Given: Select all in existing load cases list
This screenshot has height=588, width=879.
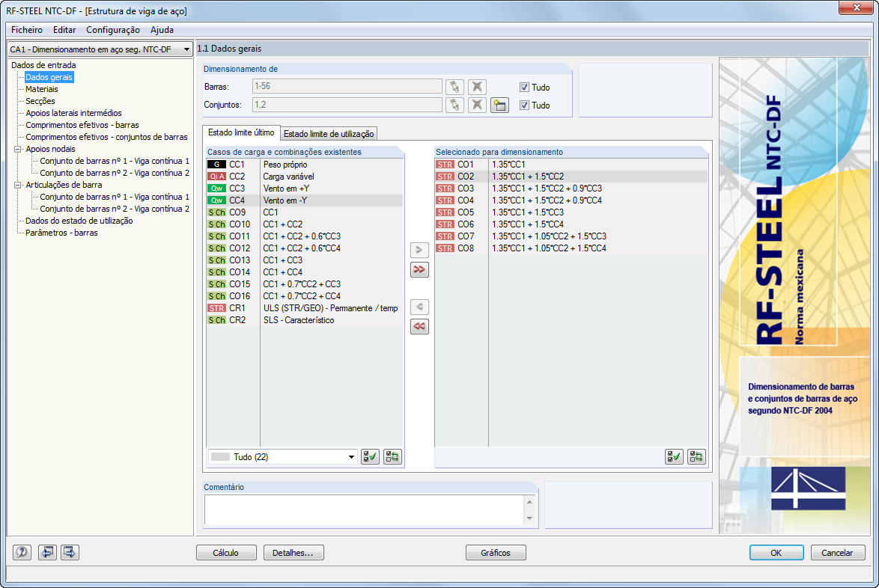Looking at the screenshot, I should point(370,457).
